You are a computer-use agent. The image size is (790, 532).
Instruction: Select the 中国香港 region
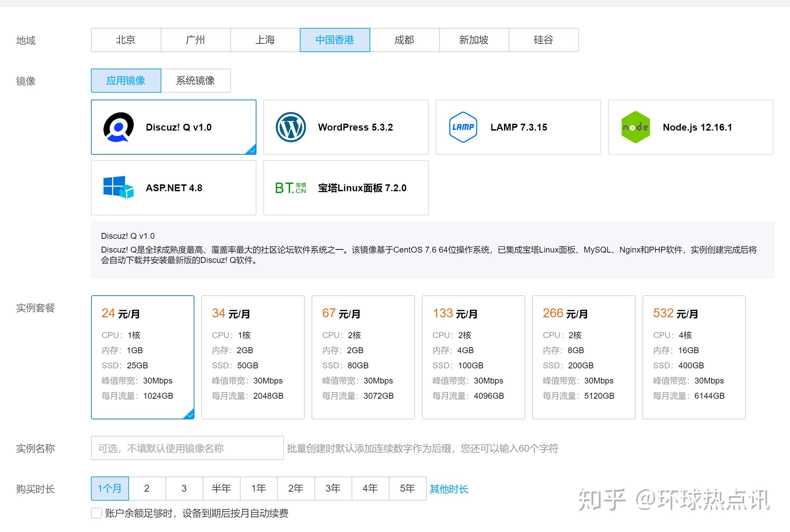click(335, 40)
